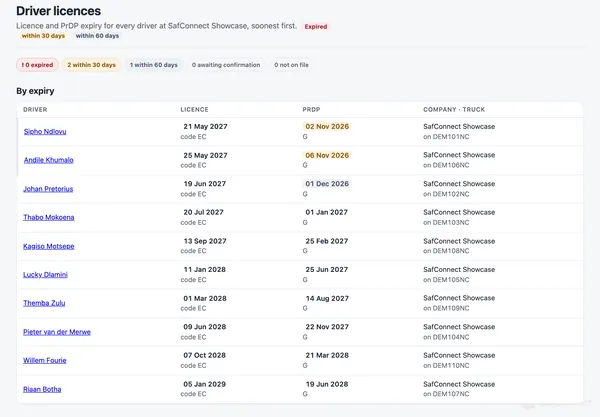
Task: Click licence date 21 May 2027
Action: (x=205, y=127)
